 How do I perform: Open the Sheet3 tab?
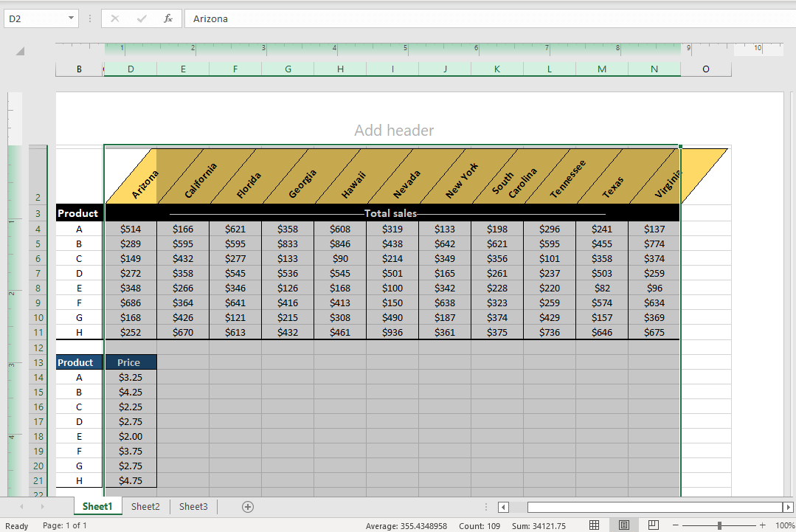(193, 507)
